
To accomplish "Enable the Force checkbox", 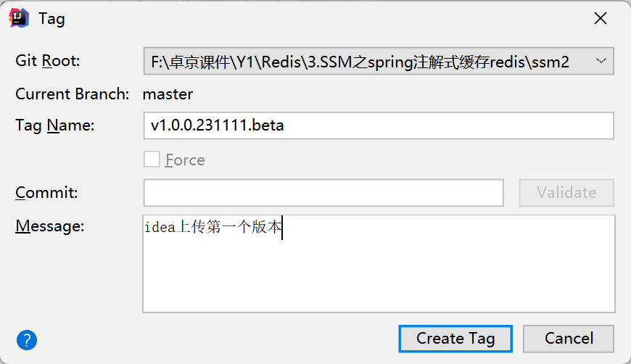I will click(x=152, y=160).
